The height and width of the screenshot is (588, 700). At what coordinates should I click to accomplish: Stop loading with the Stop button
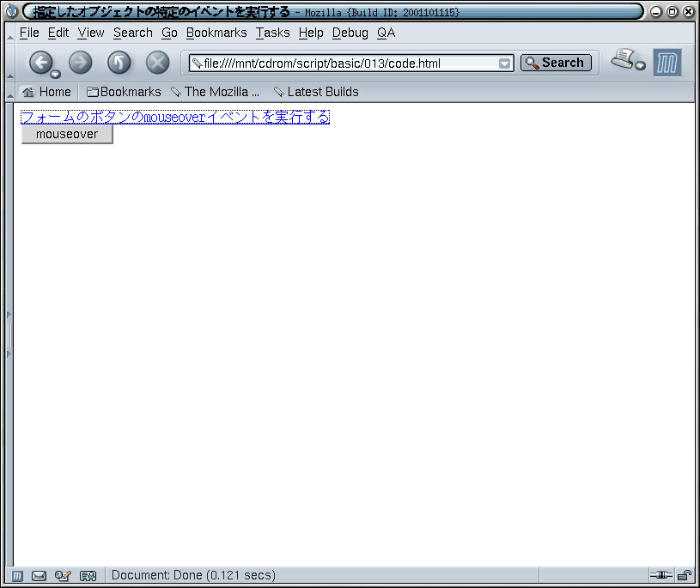click(x=157, y=62)
